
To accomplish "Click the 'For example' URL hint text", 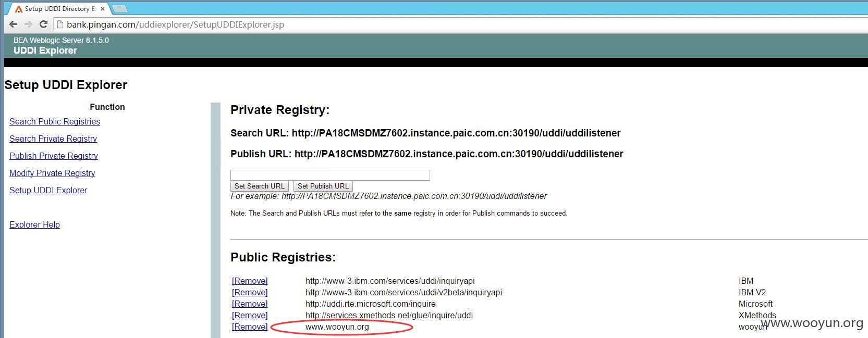I will (x=389, y=196).
